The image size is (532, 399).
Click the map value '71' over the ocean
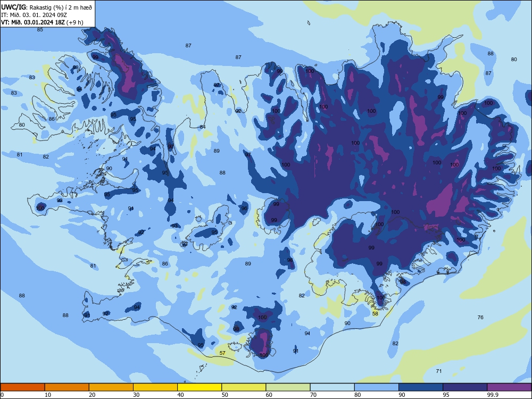tap(439, 371)
